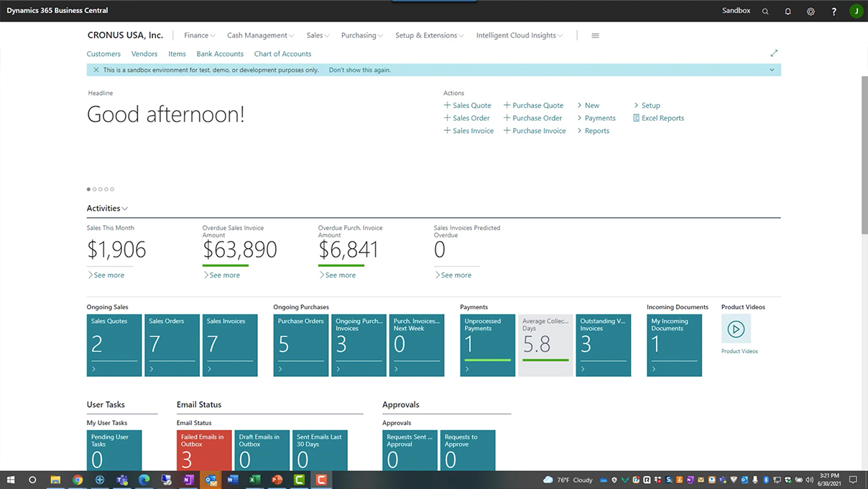Expand the Payments actions group
Screen dimensions: 868x489
[596, 118]
